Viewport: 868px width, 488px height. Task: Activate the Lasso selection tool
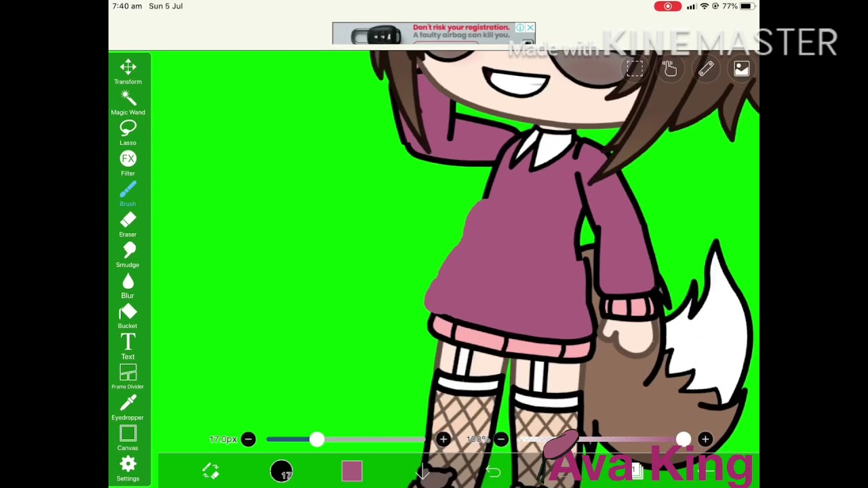(127, 133)
